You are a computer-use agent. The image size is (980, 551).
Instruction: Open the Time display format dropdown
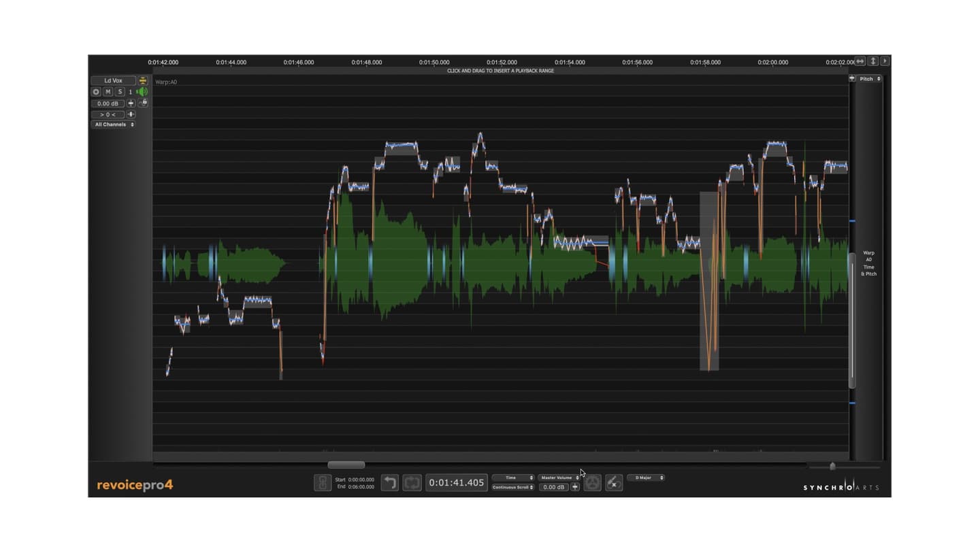pyautogui.click(x=513, y=478)
